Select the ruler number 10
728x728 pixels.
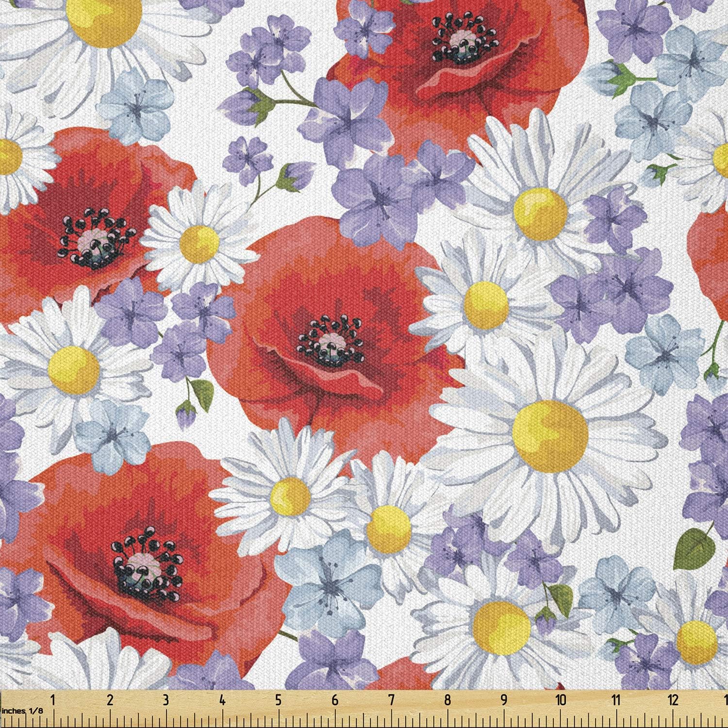pos(561,699)
